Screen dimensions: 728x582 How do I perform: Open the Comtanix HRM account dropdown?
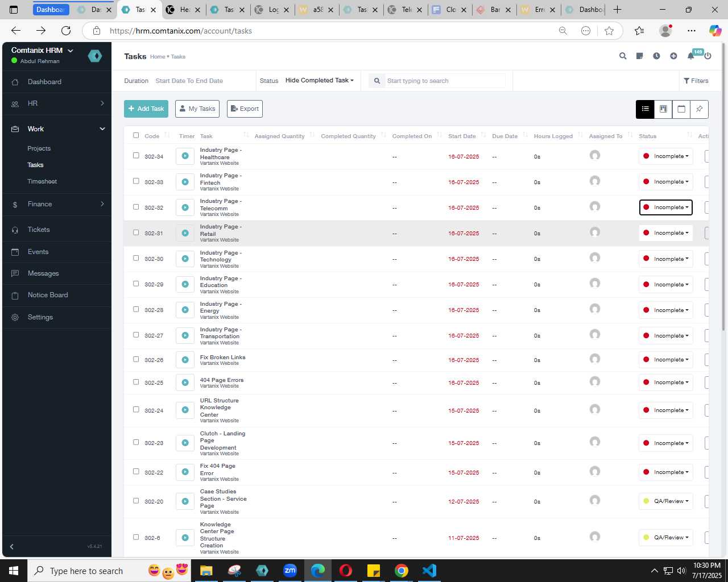pyautogui.click(x=42, y=51)
